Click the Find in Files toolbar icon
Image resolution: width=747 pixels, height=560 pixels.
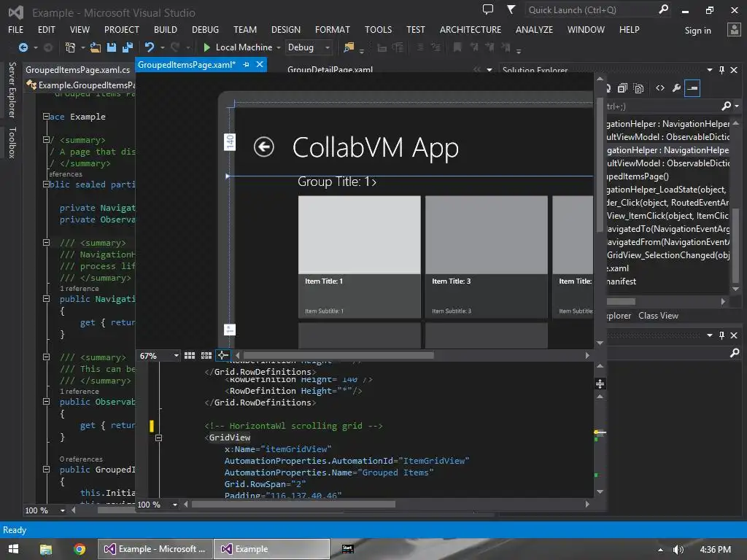click(349, 47)
